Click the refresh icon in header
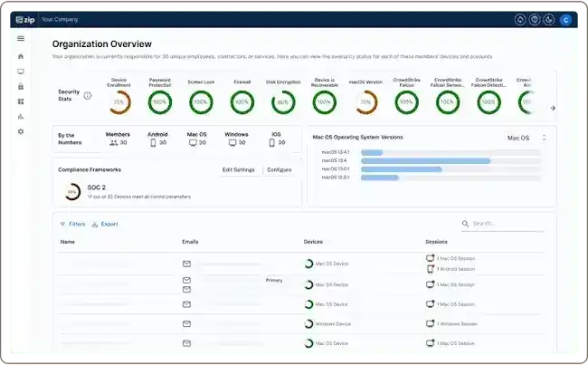The width and height of the screenshot is (588, 365). pos(520,20)
